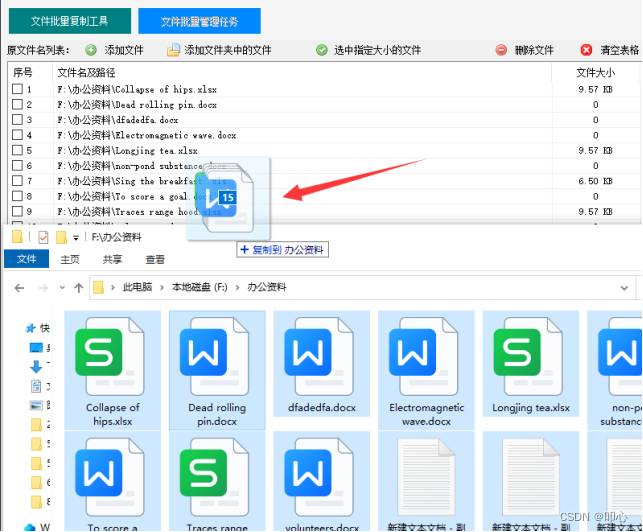Image resolution: width=643 pixels, height=532 pixels.
Task: Click the 添加文件夹中的文件 folder icon
Action: 173,50
